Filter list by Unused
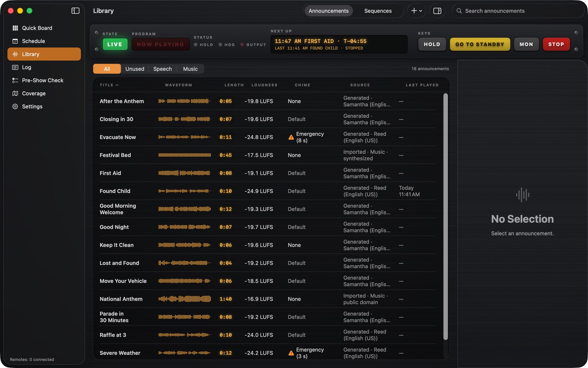This screenshot has width=588, height=368. click(135, 69)
